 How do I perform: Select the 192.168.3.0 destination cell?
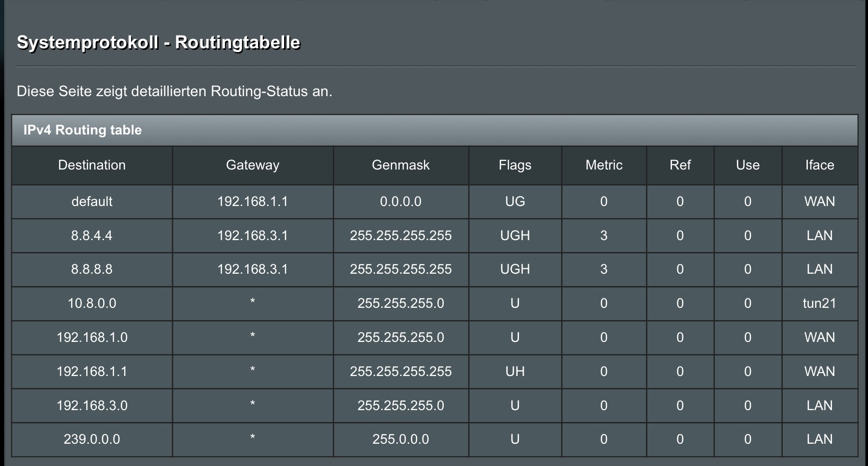click(x=92, y=405)
